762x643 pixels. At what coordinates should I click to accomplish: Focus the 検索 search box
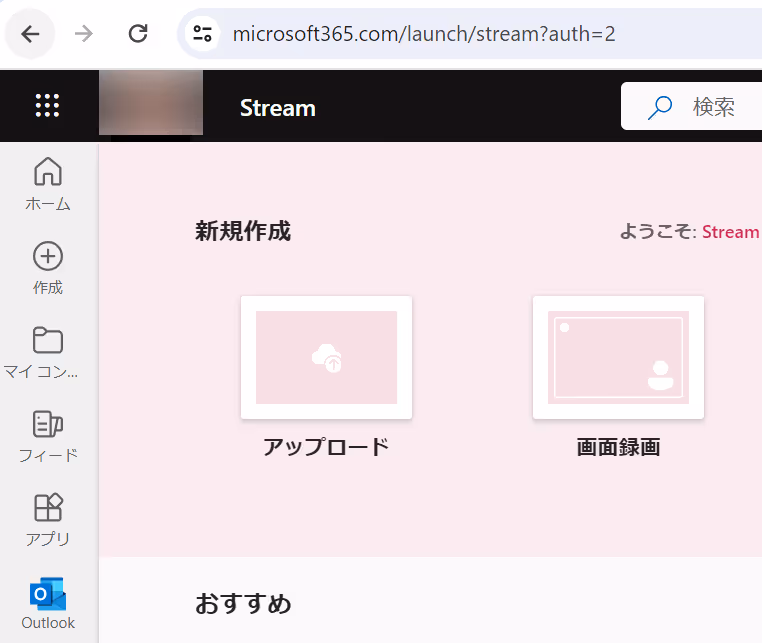point(692,106)
